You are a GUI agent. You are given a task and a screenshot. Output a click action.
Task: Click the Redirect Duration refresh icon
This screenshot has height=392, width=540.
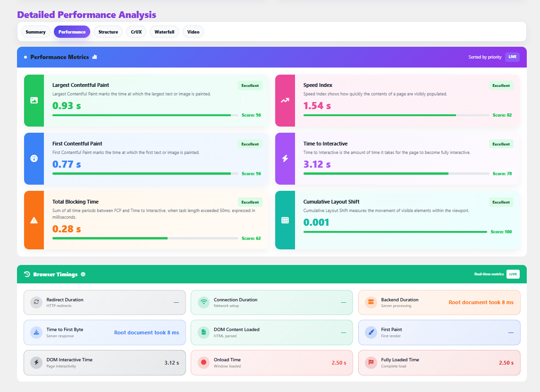click(36, 302)
